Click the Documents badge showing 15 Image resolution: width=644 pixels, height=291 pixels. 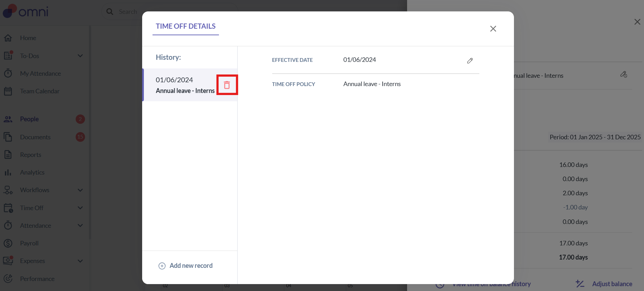click(80, 137)
